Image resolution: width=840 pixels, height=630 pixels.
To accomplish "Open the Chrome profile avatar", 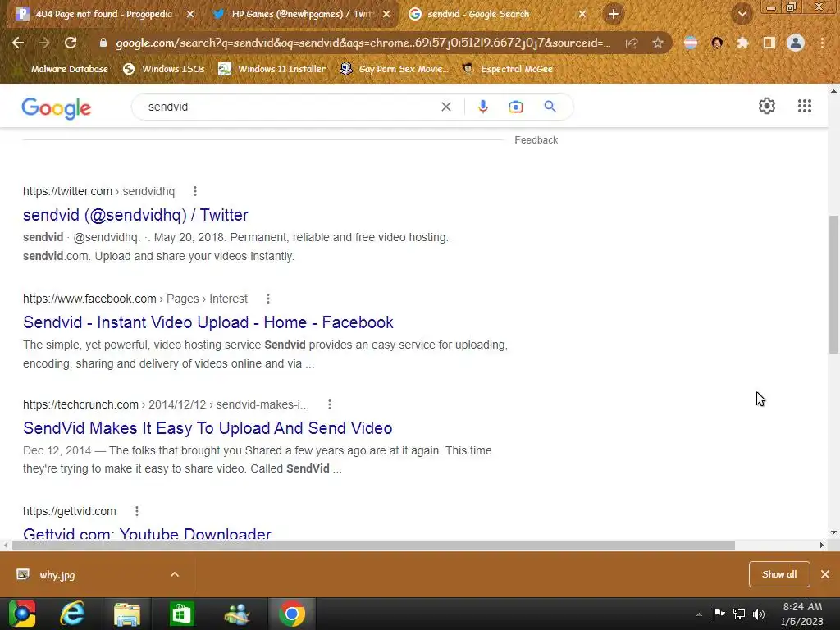I will [796, 43].
